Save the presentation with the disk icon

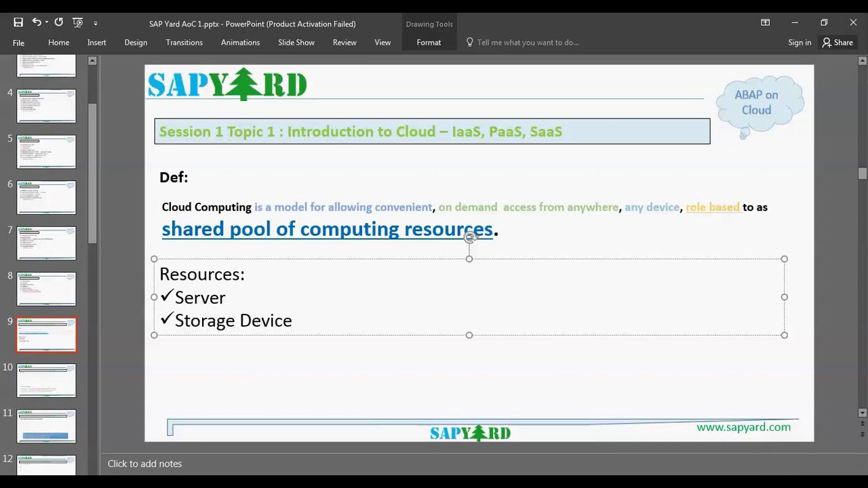[18, 22]
